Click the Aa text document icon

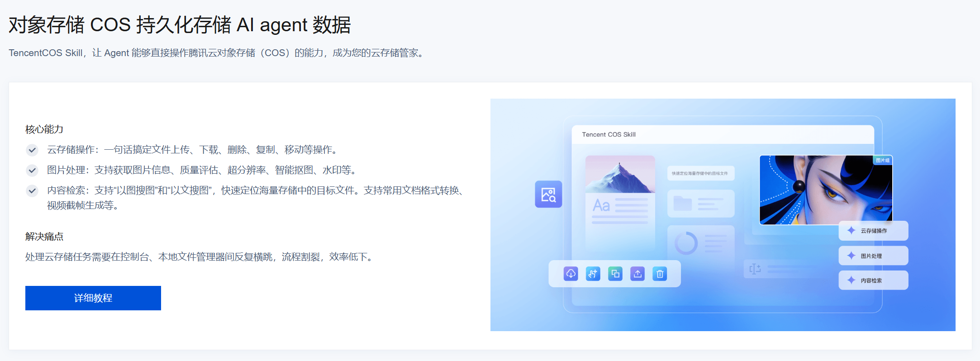[x=601, y=205]
